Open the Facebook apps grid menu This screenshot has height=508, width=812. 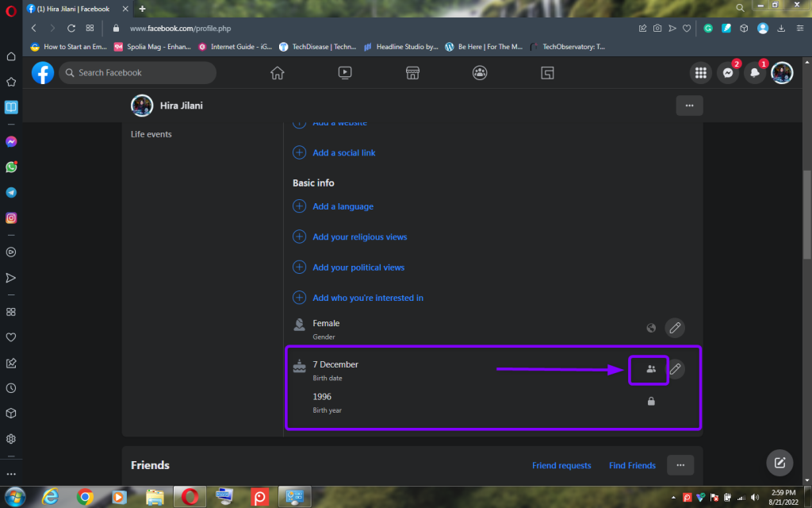coord(700,73)
